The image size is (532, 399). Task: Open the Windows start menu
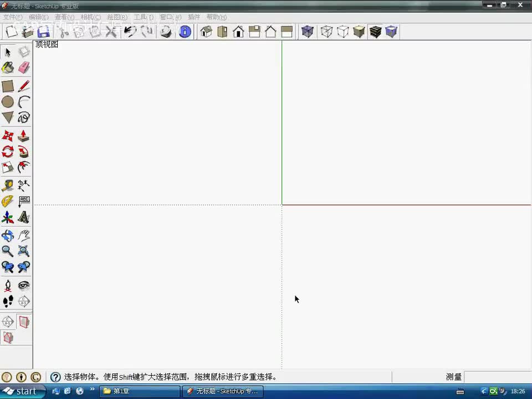(22, 391)
